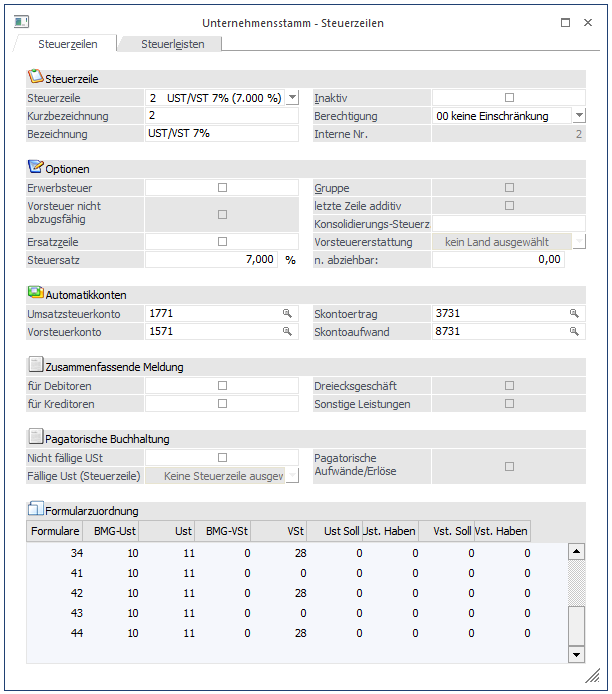Toggle the Erwerbsteuer checkbox

pos(222,188)
